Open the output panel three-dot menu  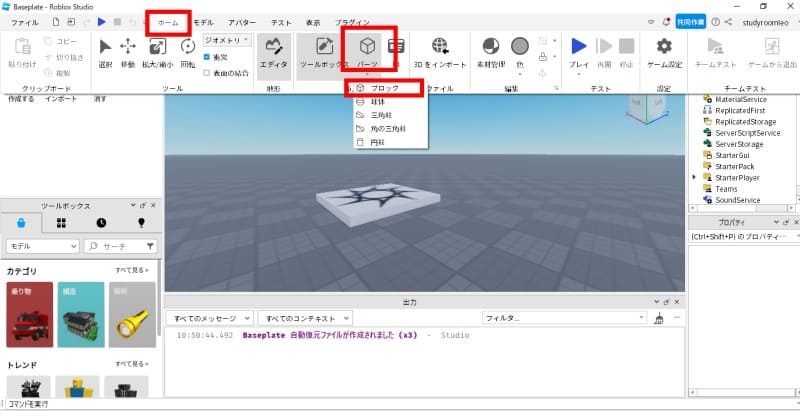click(x=677, y=317)
